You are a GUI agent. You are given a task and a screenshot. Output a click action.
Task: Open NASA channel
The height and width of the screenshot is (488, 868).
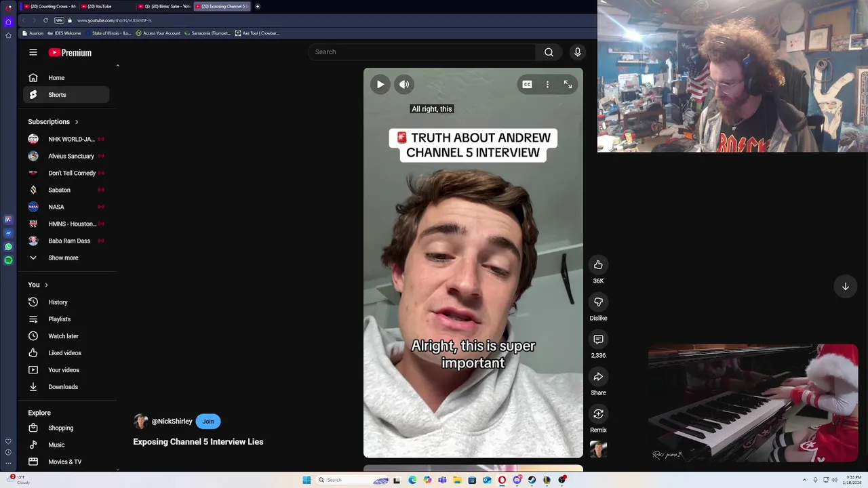(66, 207)
